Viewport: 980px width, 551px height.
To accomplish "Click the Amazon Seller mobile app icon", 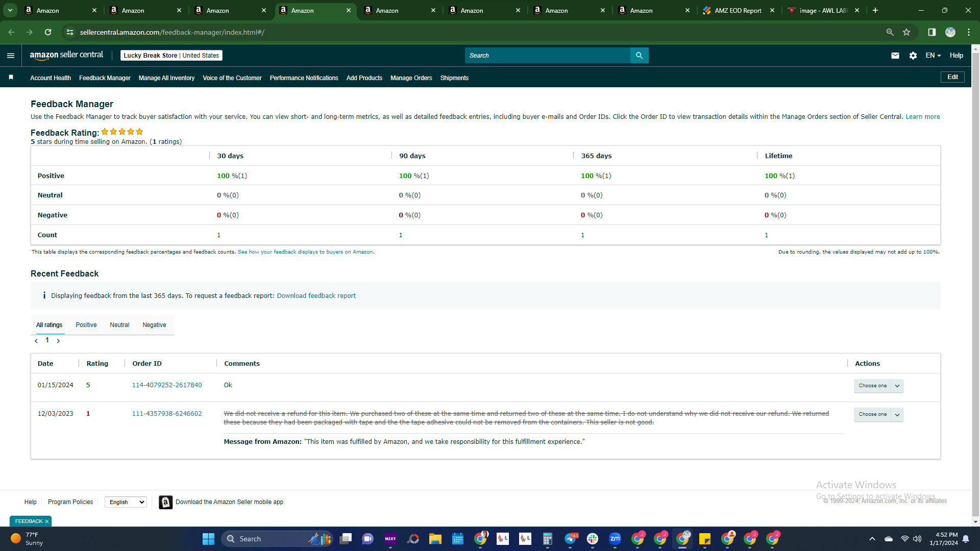I will [x=165, y=502].
